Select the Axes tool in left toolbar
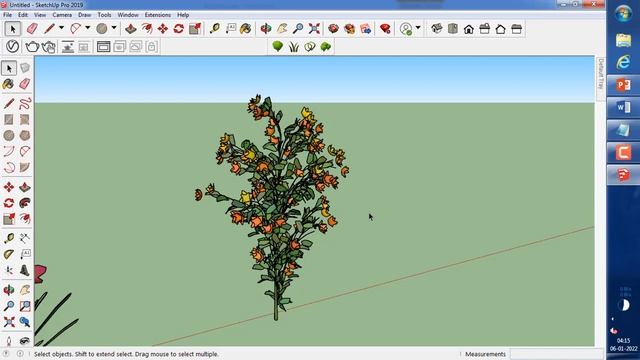The height and width of the screenshot is (360, 640). pos(9,270)
